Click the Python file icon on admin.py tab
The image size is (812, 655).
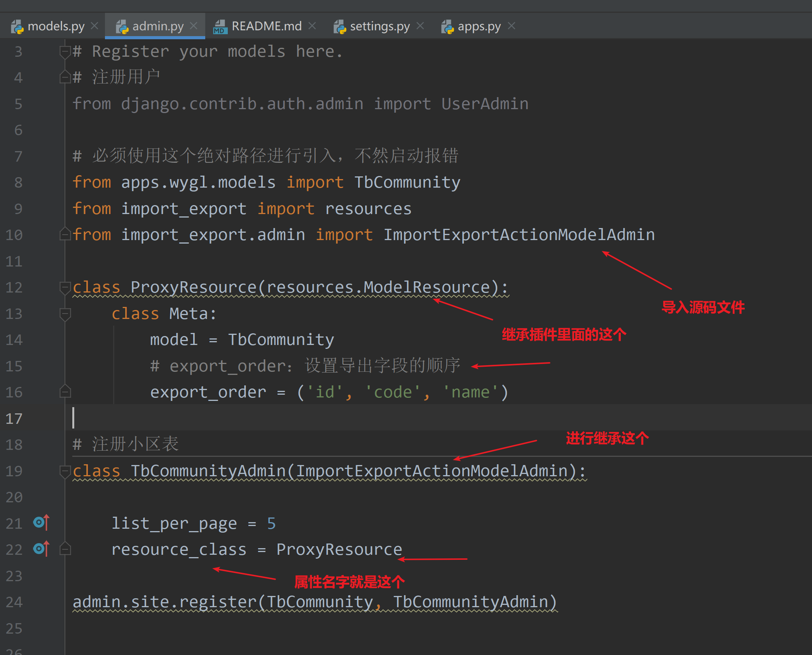122,27
